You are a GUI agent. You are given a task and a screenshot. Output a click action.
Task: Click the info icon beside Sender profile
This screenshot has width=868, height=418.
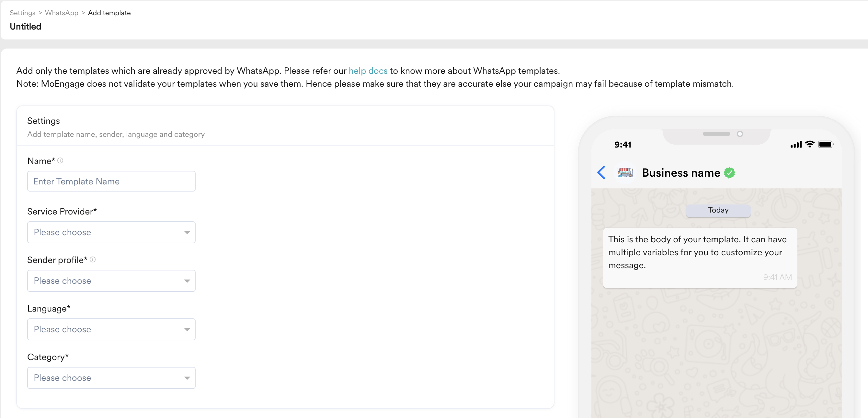click(93, 259)
